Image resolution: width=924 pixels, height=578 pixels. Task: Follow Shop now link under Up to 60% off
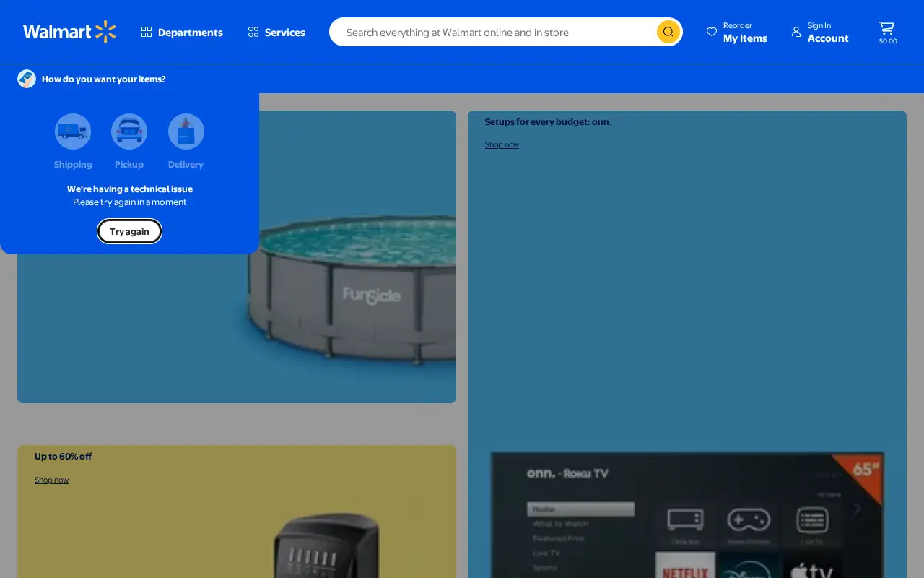[51, 480]
